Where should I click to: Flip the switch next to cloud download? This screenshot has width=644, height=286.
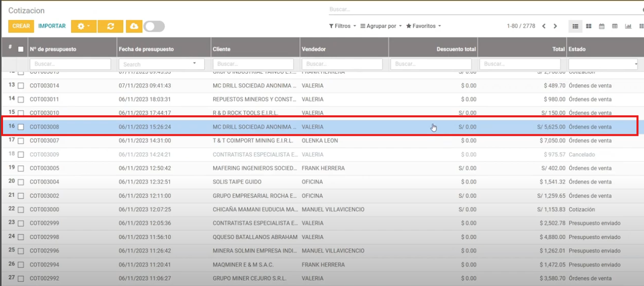pos(154,26)
